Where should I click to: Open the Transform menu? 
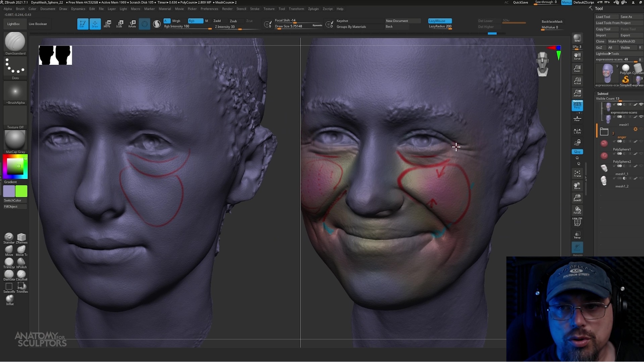coord(297,9)
